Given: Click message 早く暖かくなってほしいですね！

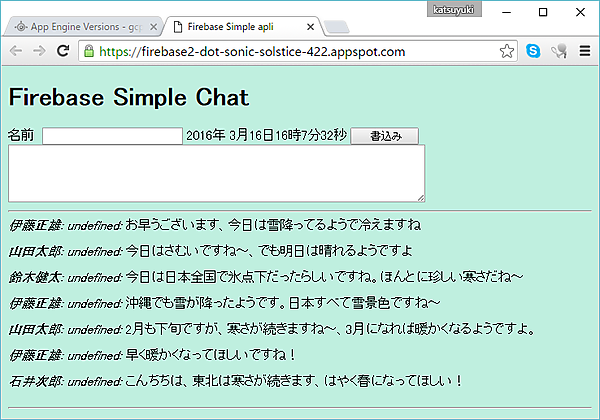Looking at the screenshot, I should [x=211, y=355].
